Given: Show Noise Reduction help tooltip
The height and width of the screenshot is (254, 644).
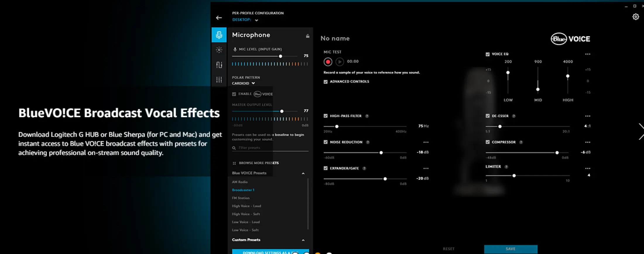Looking at the screenshot, I should tap(368, 142).
